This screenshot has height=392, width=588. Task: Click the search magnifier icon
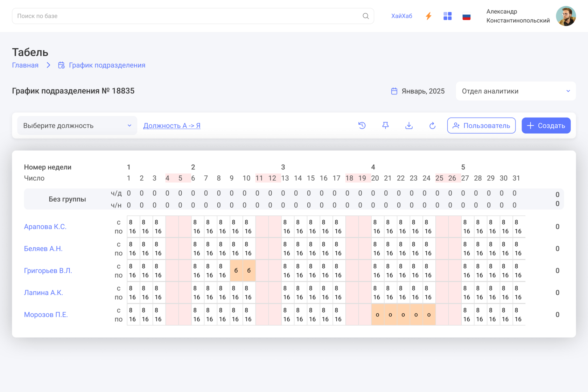(x=366, y=16)
